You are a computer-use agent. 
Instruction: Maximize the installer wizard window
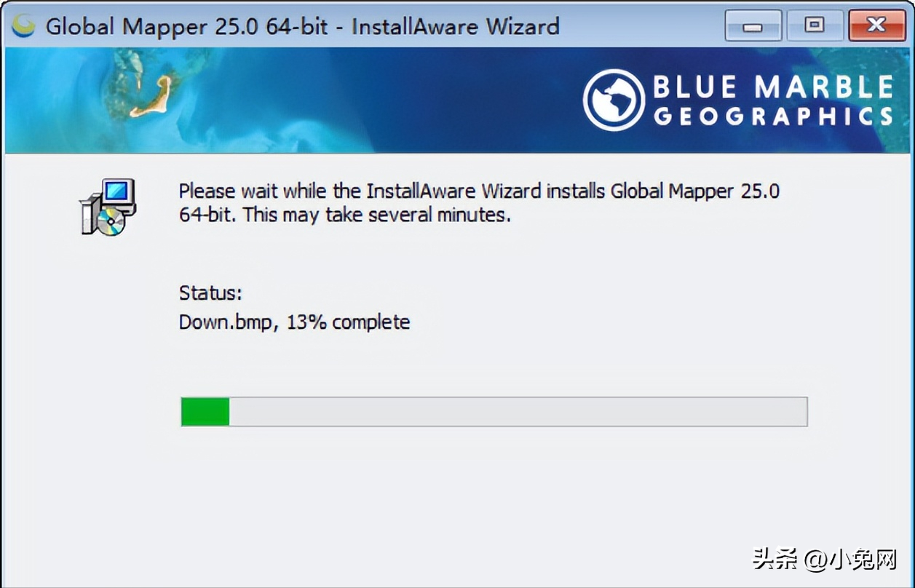[814, 27]
